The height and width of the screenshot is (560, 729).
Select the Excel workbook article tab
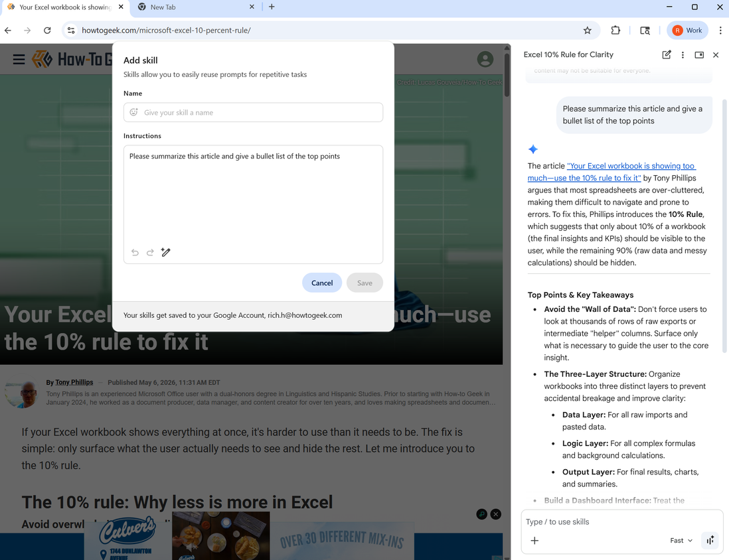(65, 7)
